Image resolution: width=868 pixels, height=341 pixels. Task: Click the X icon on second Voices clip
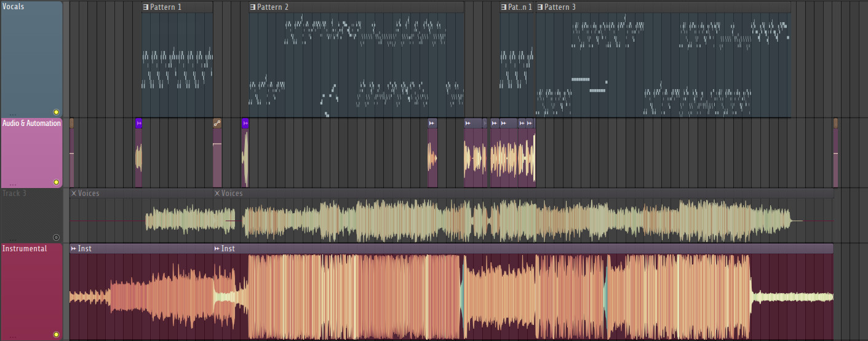coord(217,194)
